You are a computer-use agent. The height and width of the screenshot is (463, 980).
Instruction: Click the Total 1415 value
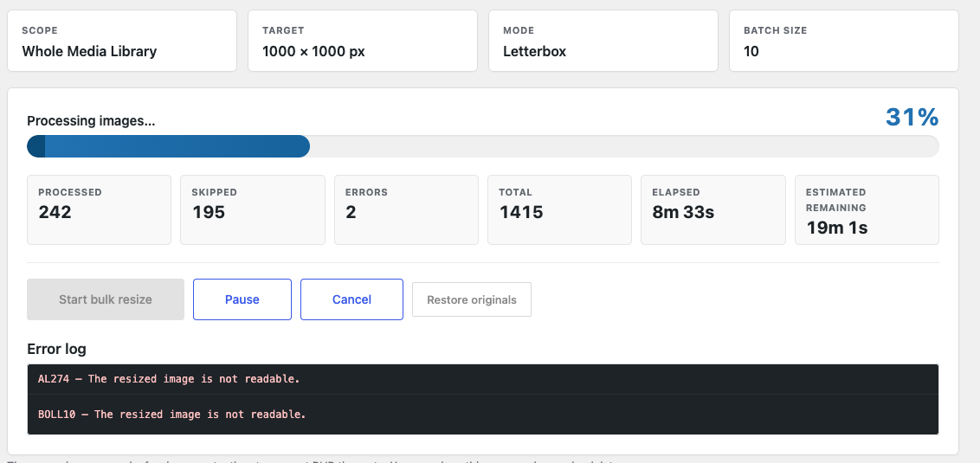(x=521, y=212)
